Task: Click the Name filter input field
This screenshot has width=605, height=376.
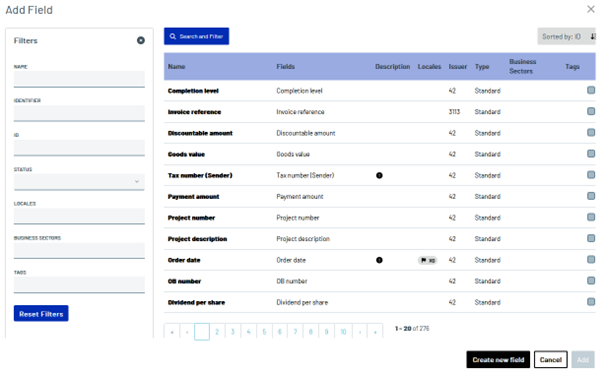Action: 79,79
